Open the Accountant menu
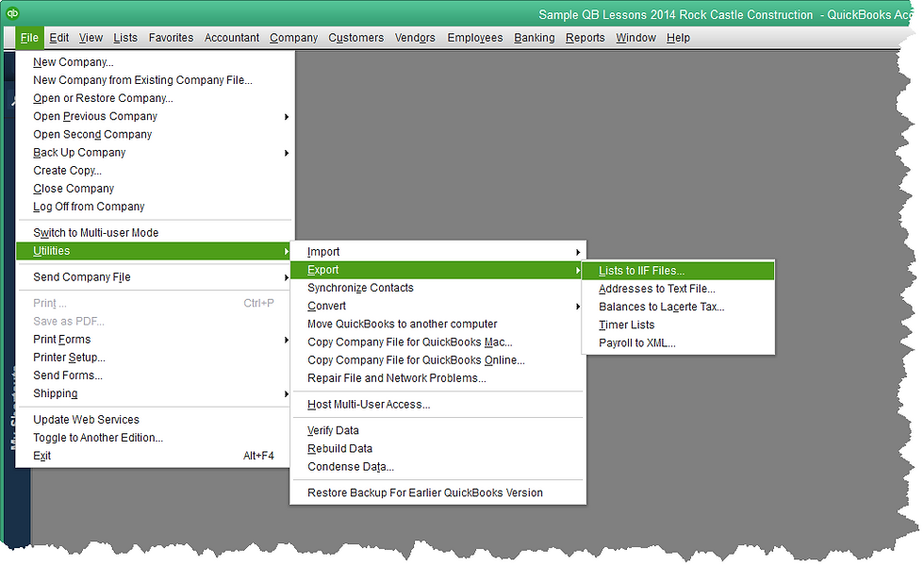 (232, 38)
